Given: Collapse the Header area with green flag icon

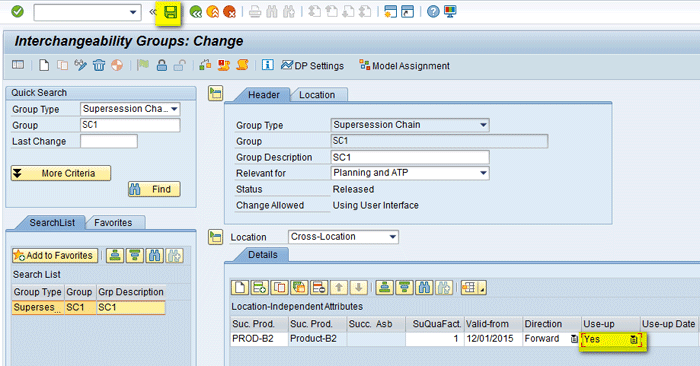Looking at the screenshot, I should (215, 94).
